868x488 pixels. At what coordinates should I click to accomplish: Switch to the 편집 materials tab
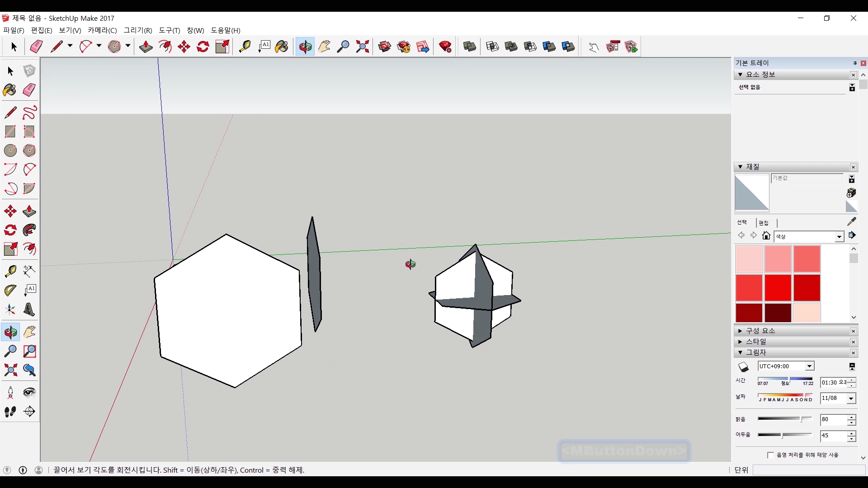click(x=764, y=223)
